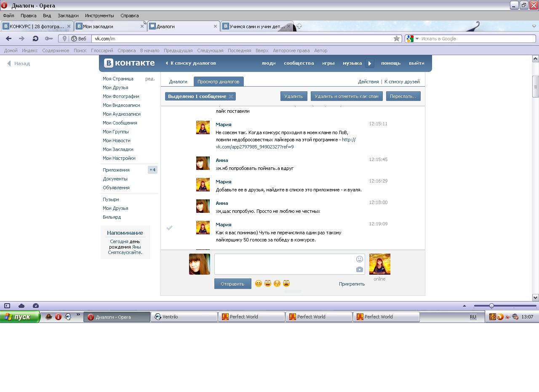Click the Назад back link on left
Viewport: 539px width, 392px height.
(19, 64)
